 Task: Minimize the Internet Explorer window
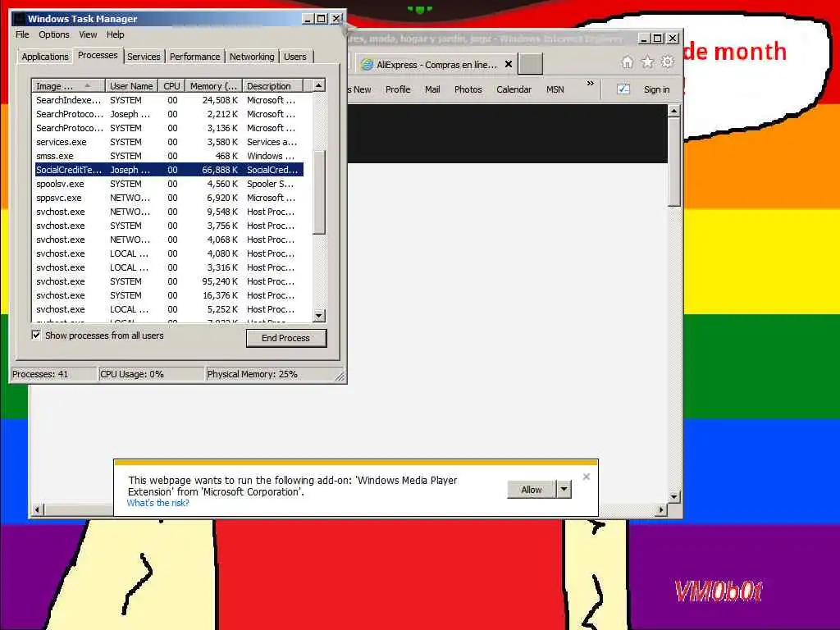click(644, 39)
